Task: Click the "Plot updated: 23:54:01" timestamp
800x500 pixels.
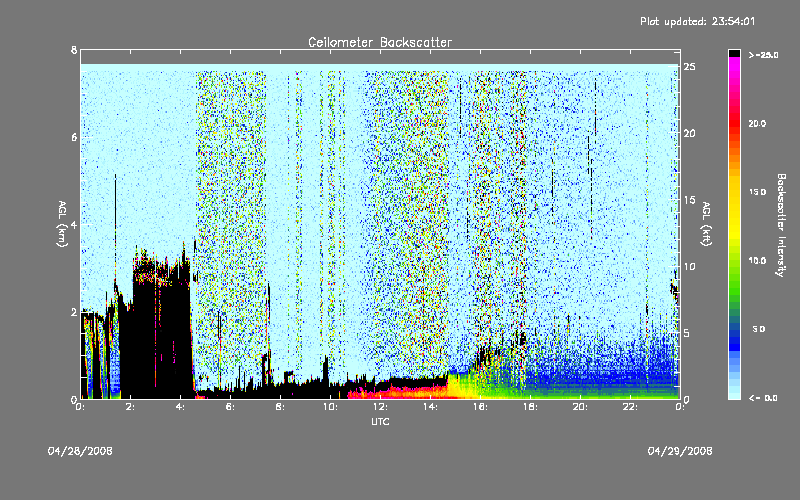Action: pyautogui.click(x=697, y=21)
